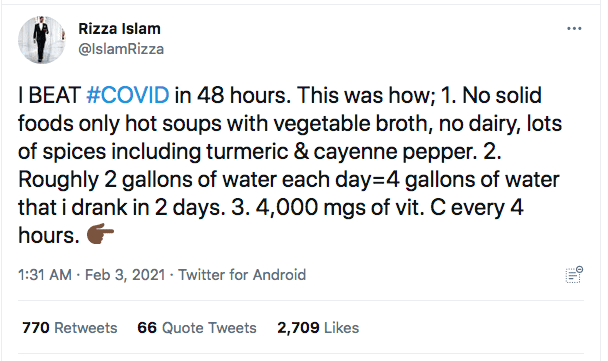Image resolution: width=608 pixels, height=361 pixels.
Task: Click the Rizza Islam display name
Action: 119,29
